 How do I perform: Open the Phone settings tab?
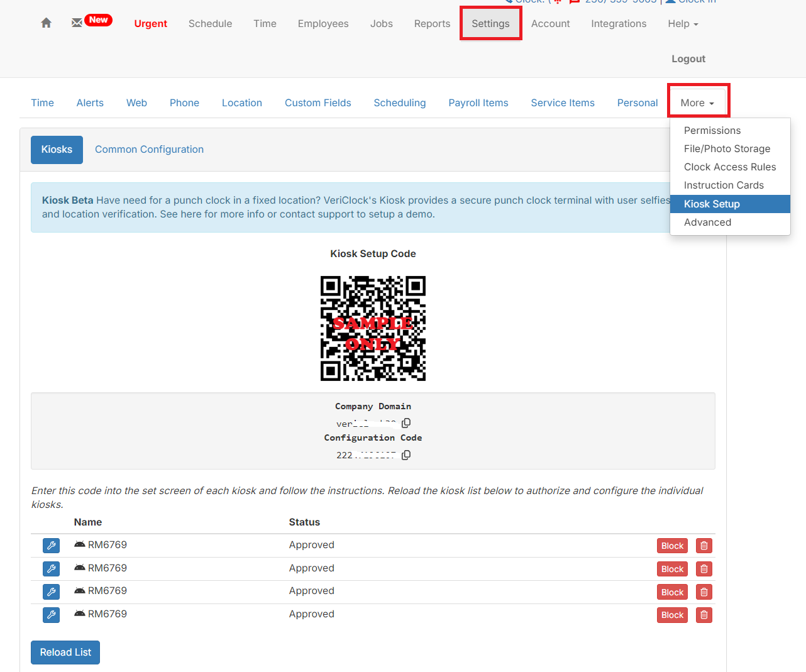[184, 103]
